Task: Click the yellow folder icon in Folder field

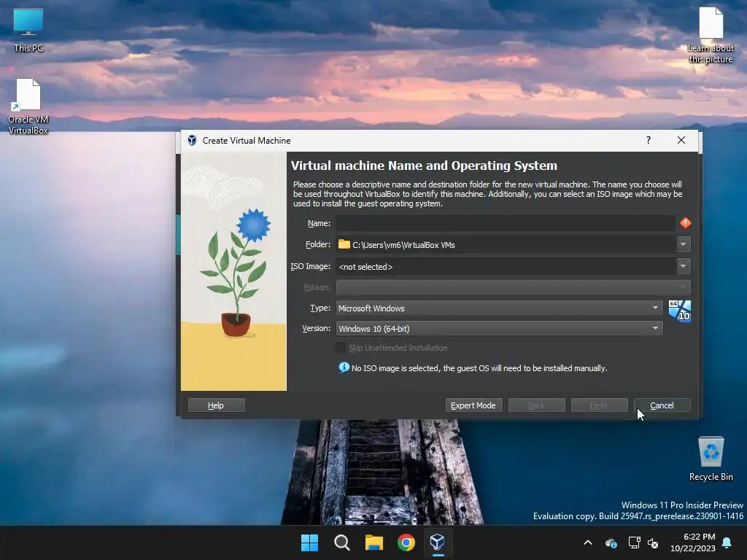Action: (x=344, y=244)
